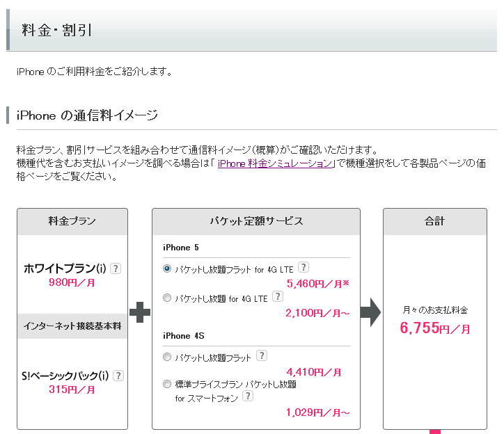Click the インターネット接続基本料 section header
The height and width of the screenshot is (434, 504).
click(x=72, y=326)
